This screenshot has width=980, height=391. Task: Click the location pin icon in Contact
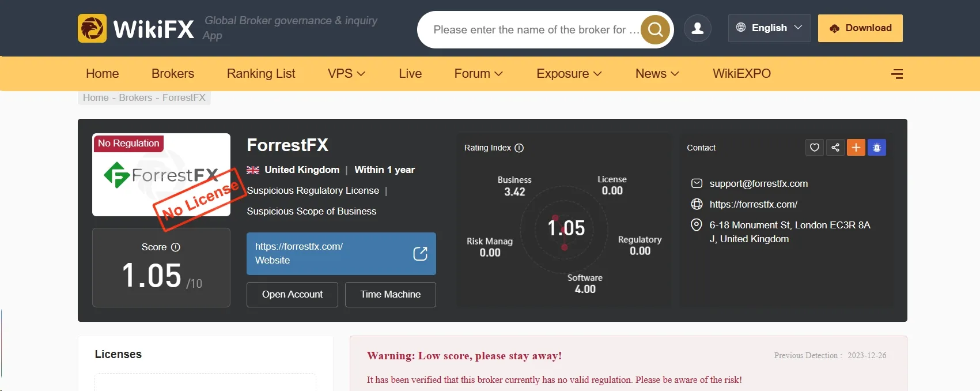coord(697,225)
